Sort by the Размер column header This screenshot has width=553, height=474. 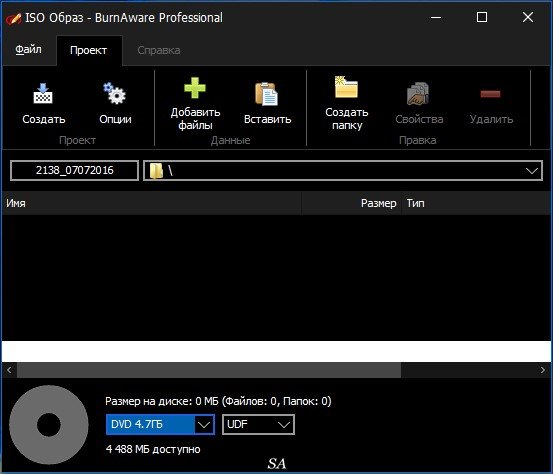click(352, 203)
